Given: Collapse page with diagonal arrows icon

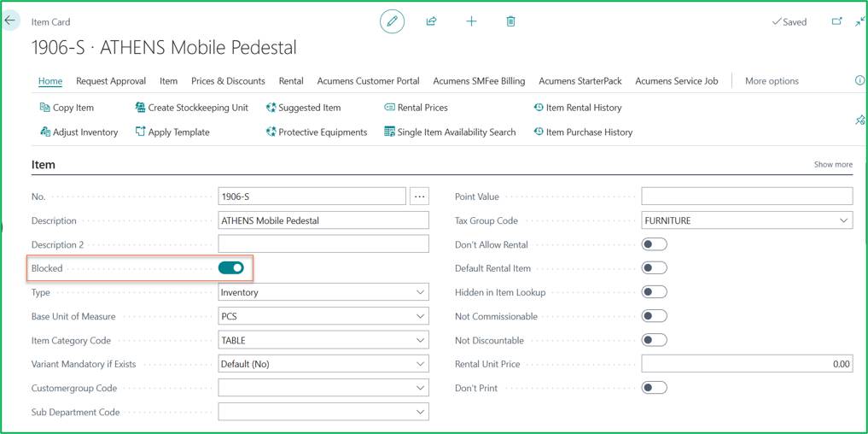Looking at the screenshot, I should 859,21.
